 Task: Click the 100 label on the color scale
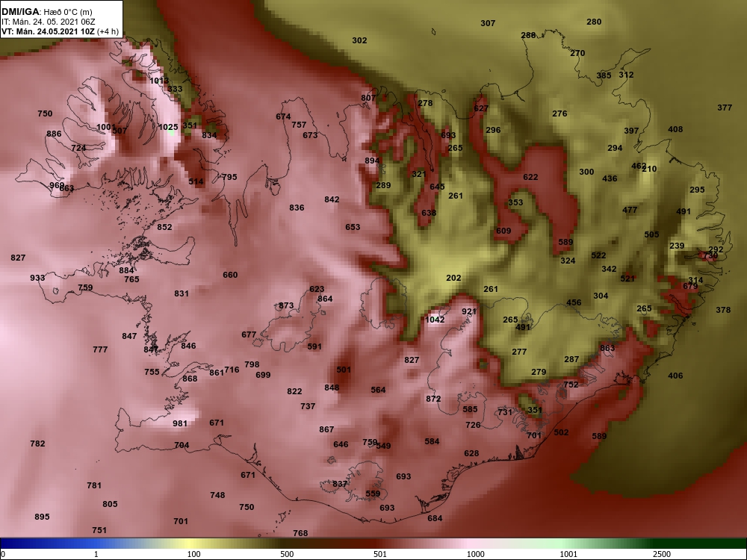coord(194,554)
